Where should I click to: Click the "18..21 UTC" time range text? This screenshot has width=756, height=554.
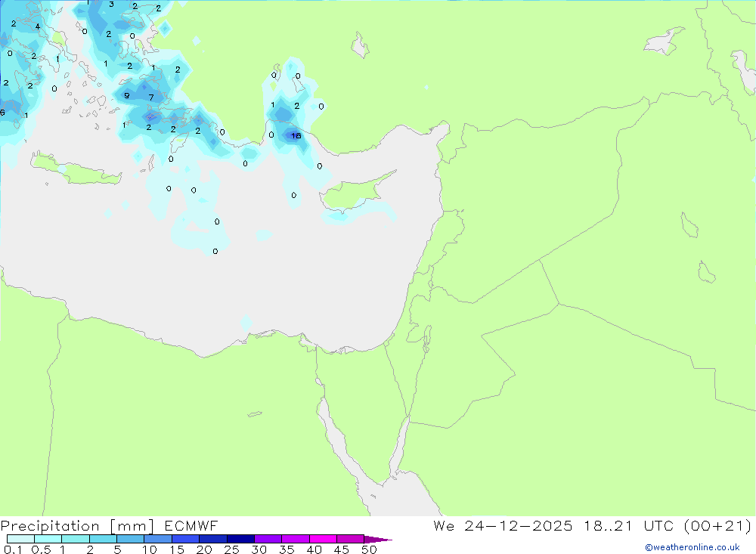(x=628, y=525)
